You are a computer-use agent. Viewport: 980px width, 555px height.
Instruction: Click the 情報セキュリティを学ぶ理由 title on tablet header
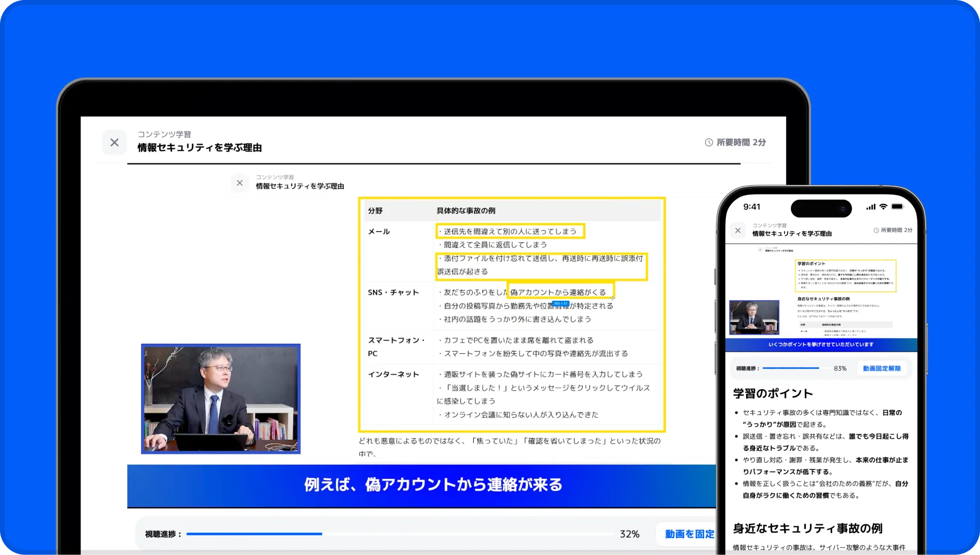(x=200, y=148)
